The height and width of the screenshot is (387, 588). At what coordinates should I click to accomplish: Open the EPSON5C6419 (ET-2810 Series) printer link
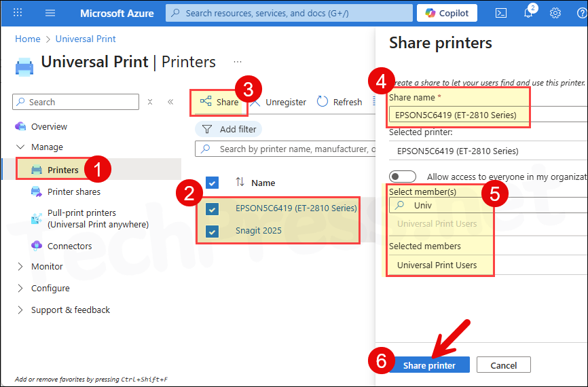click(296, 208)
